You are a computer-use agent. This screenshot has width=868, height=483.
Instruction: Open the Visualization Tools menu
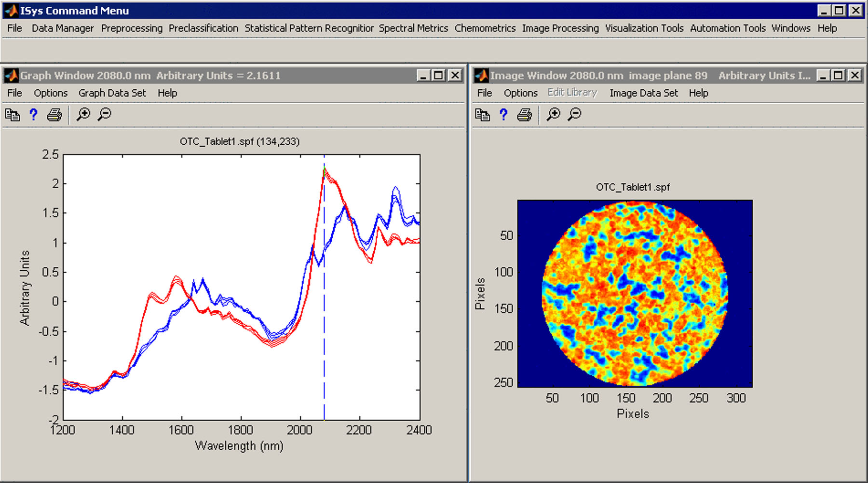(x=644, y=28)
